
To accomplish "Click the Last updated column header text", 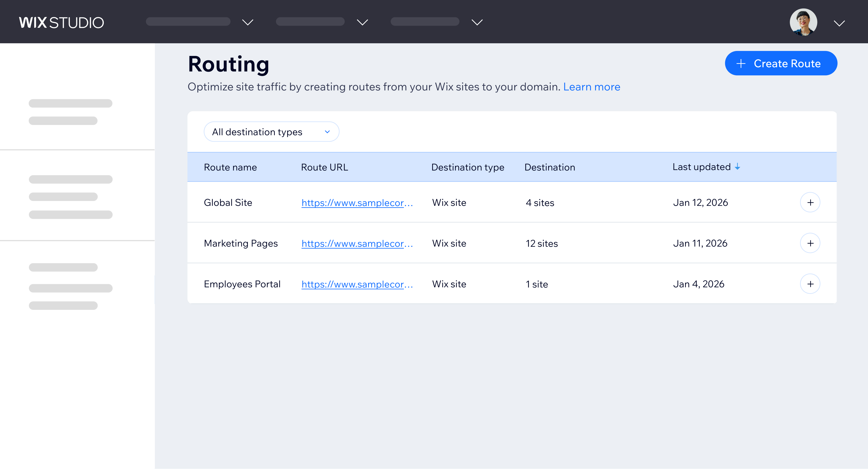I will coord(702,167).
